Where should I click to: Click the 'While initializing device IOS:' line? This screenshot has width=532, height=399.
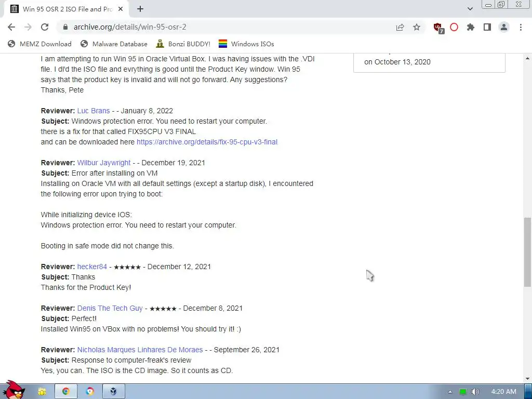[x=87, y=215]
